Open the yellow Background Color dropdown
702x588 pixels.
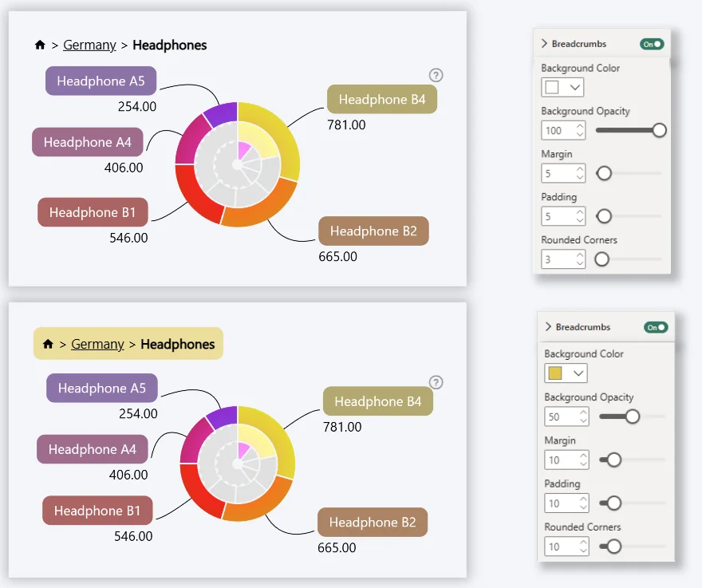(566, 373)
